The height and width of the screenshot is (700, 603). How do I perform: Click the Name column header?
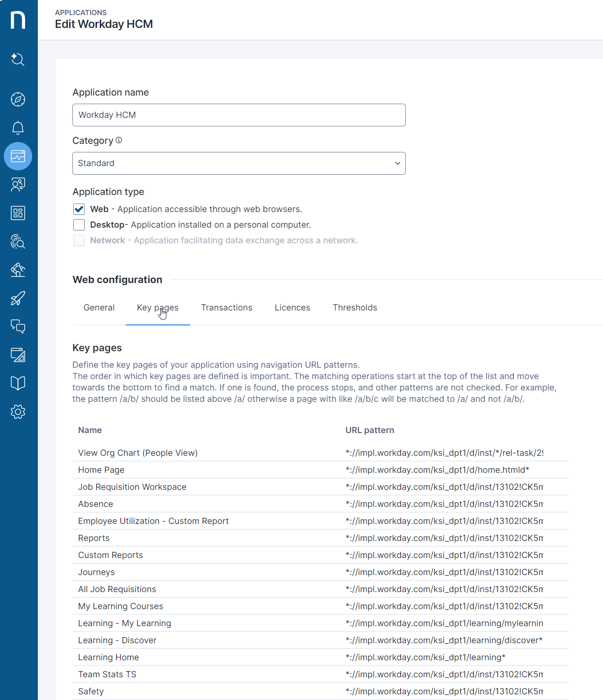coord(90,430)
